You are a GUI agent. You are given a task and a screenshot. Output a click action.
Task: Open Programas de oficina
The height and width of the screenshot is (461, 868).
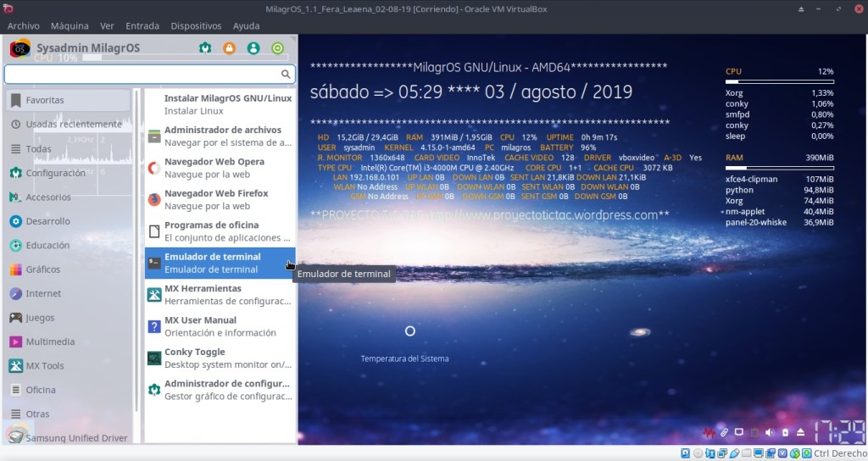coord(220,231)
